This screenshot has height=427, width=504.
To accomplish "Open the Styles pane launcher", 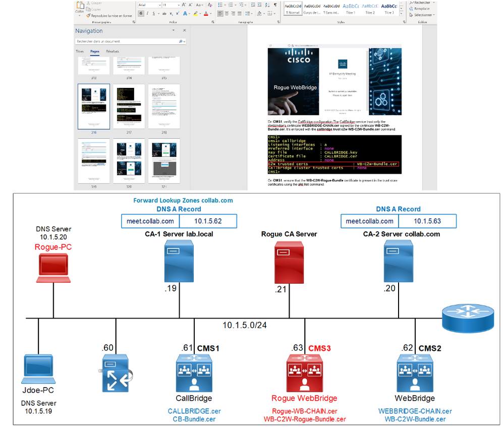I will (x=404, y=22).
